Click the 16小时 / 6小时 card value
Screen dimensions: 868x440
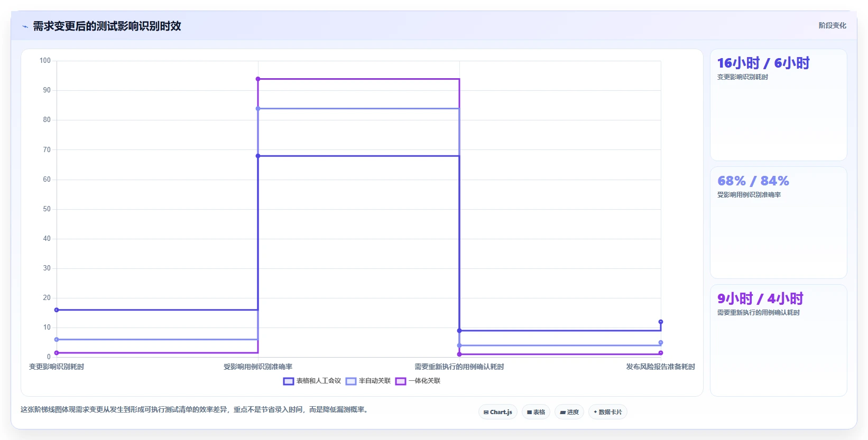point(763,63)
